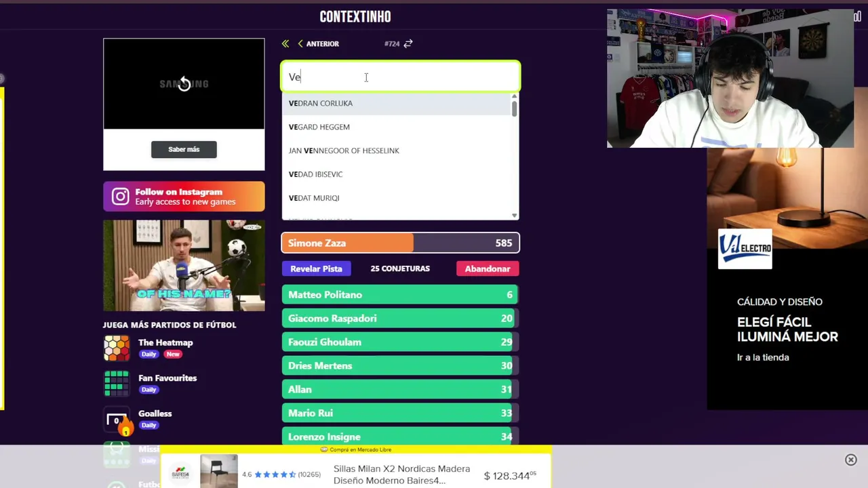Open The Heatmap game link
The width and height of the screenshot is (868, 488).
(x=165, y=342)
